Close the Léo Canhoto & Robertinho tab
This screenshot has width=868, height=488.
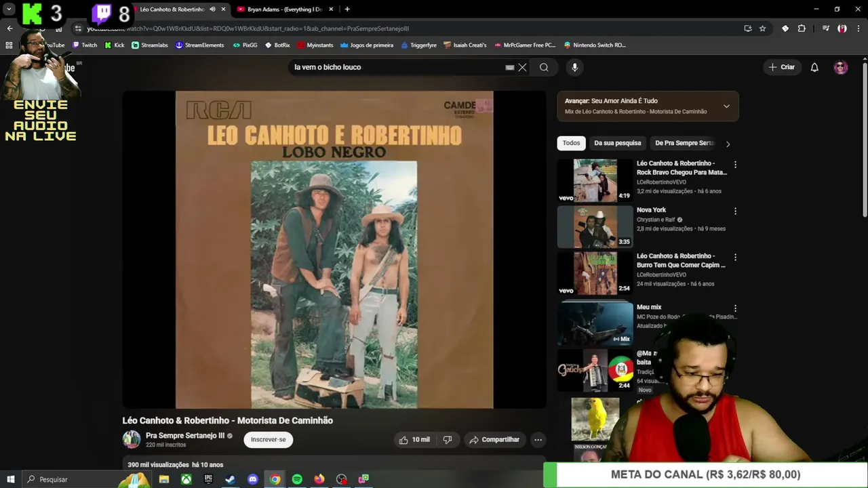click(x=223, y=9)
